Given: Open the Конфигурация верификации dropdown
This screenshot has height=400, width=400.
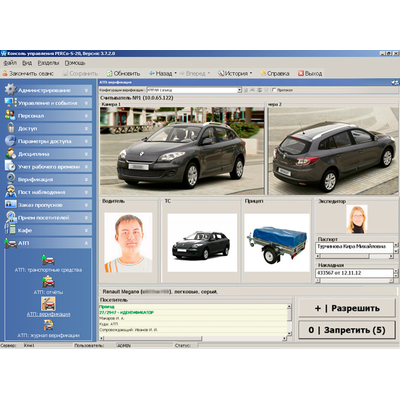Looking at the screenshot, I should pos(239,90).
